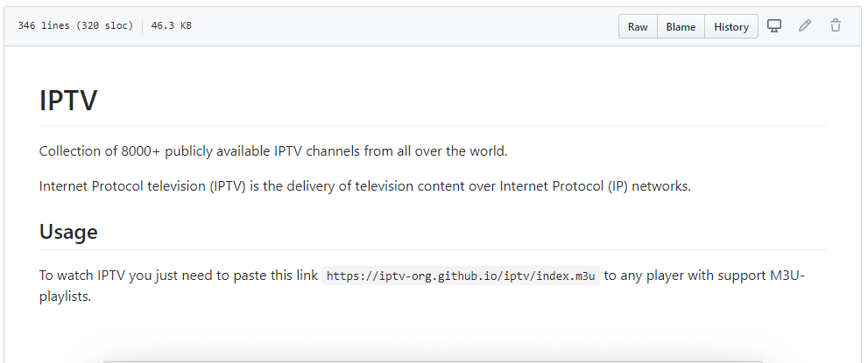Click the '46.3 KB' file size
Viewport: 868px width, 363px height.
click(x=171, y=26)
